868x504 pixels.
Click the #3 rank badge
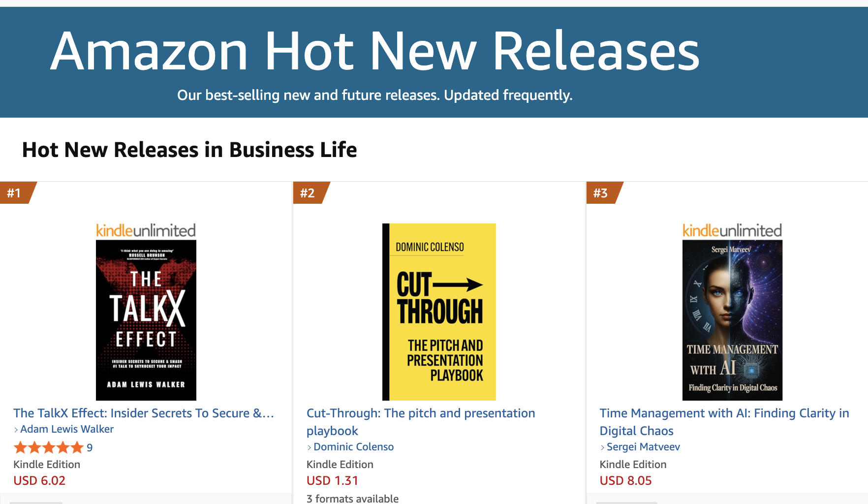pyautogui.click(x=601, y=193)
